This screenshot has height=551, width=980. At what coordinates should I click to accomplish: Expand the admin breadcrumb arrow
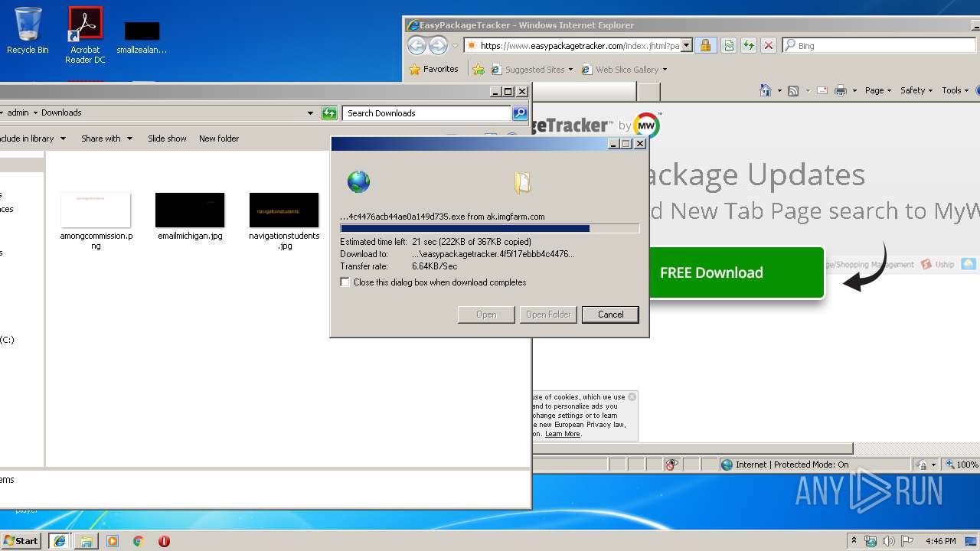click(x=34, y=113)
